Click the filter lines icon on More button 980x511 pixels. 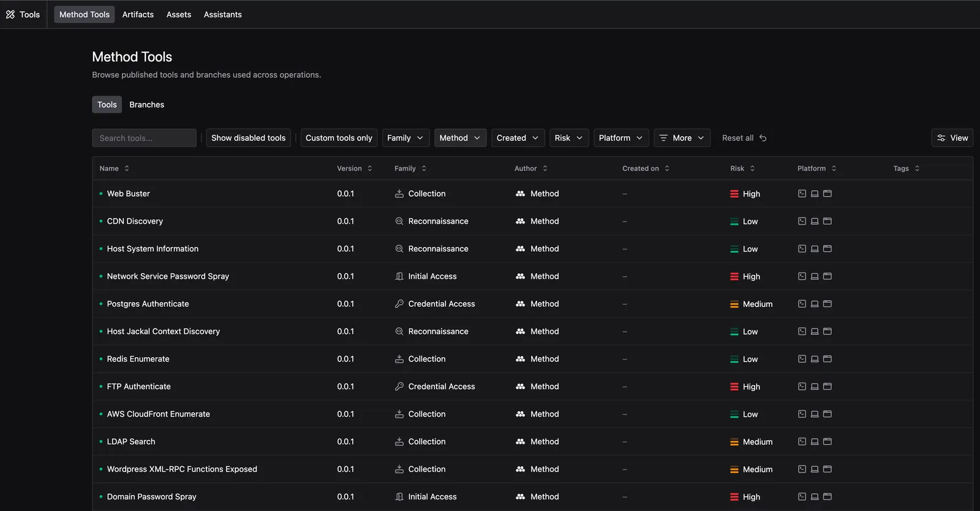point(663,138)
